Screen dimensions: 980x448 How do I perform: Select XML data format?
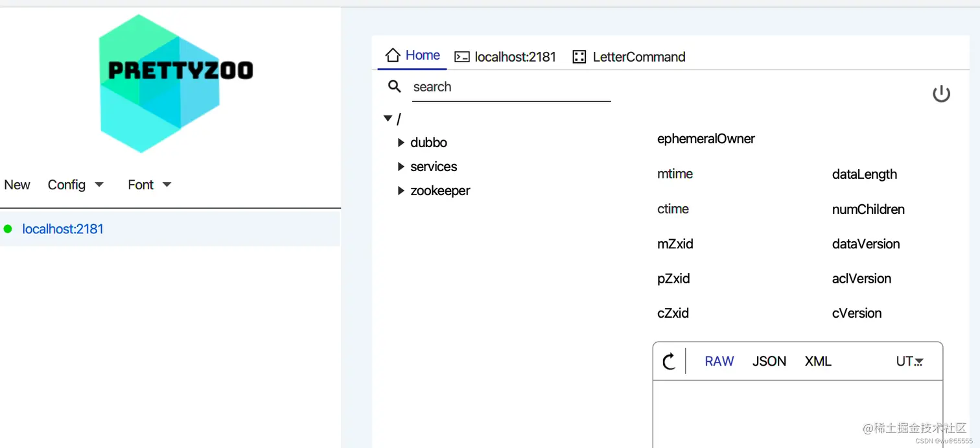tap(818, 361)
